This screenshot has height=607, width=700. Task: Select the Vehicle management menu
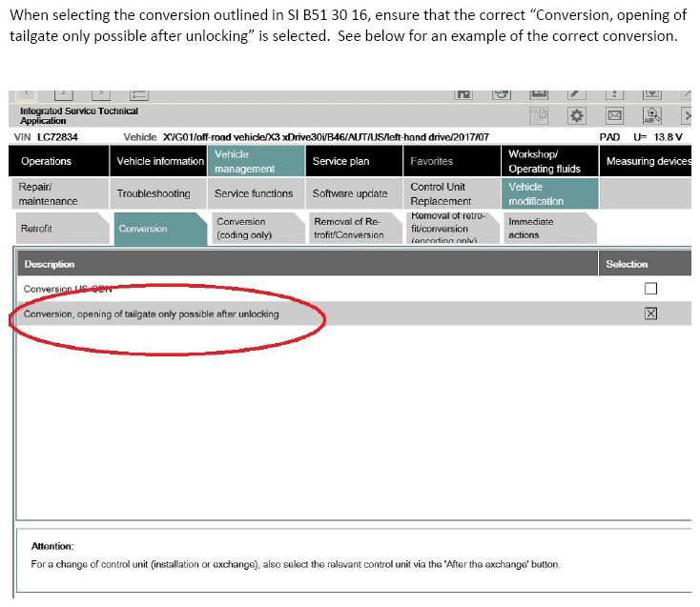click(256, 161)
